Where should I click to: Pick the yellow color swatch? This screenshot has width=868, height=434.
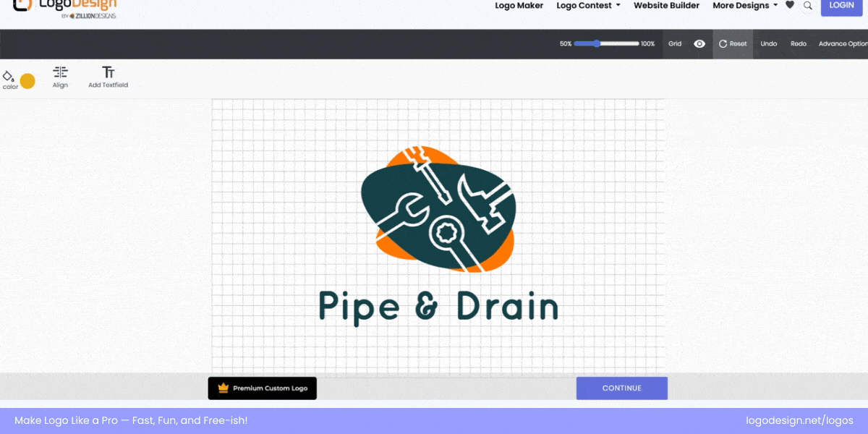(x=27, y=81)
